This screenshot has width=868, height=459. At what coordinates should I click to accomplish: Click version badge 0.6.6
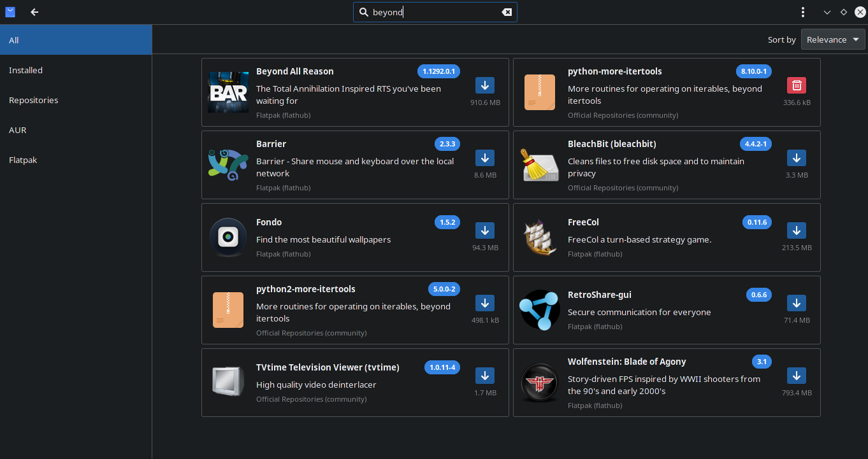[x=759, y=295]
